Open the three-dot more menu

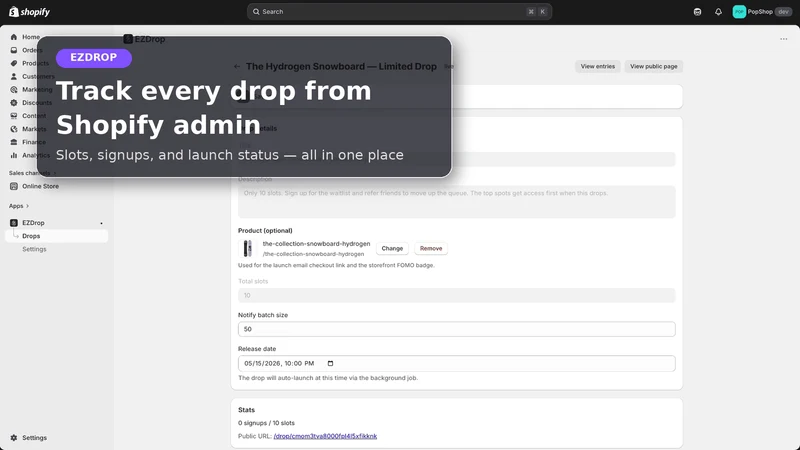tap(784, 39)
